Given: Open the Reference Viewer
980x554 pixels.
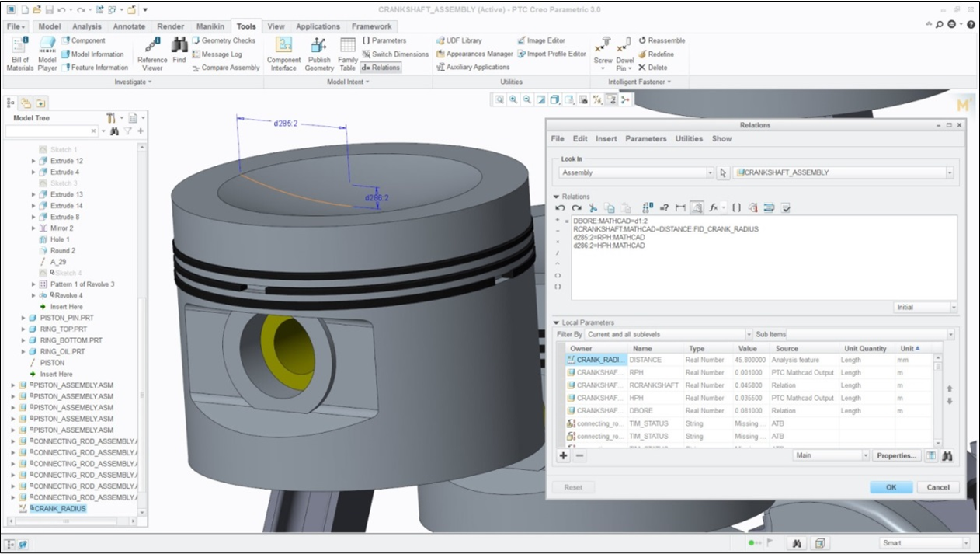Looking at the screenshot, I should pos(152,54).
